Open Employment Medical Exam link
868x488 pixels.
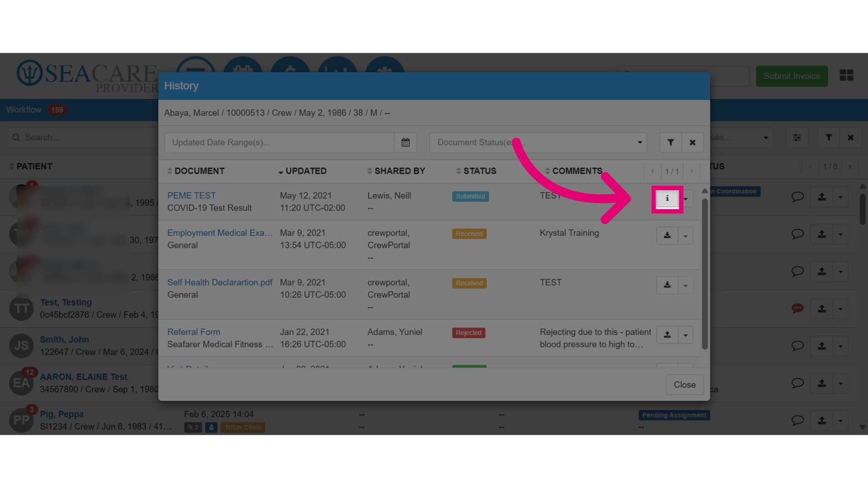220,233
